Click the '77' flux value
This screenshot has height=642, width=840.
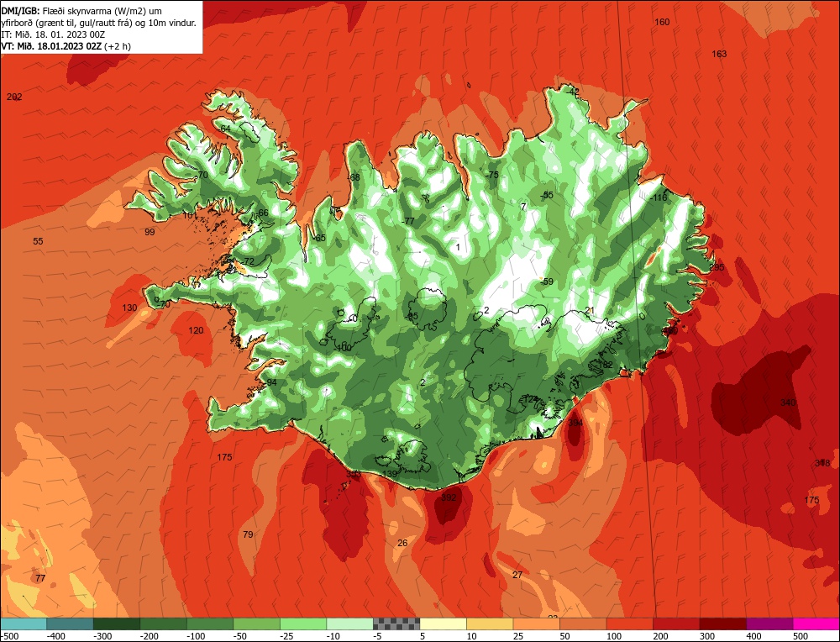tap(40, 578)
